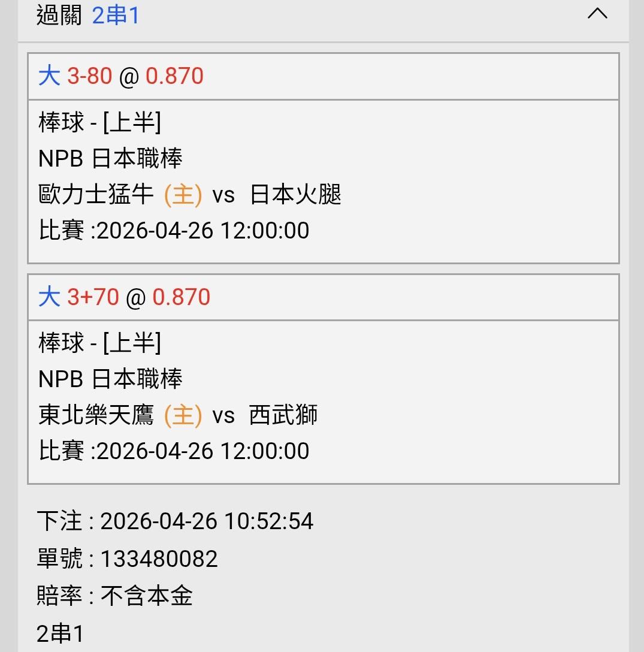Click the 日本火腿 team name

(295, 195)
